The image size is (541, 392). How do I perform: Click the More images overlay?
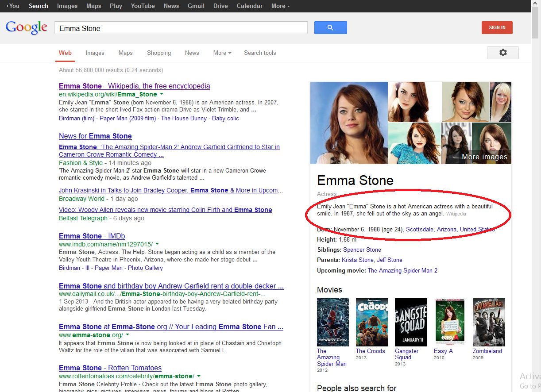[484, 157]
